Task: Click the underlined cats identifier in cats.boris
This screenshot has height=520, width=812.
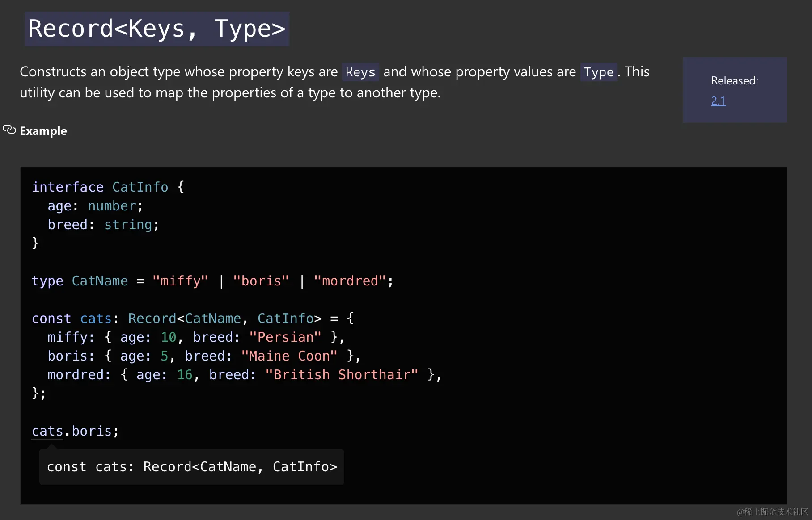Action: tap(47, 431)
